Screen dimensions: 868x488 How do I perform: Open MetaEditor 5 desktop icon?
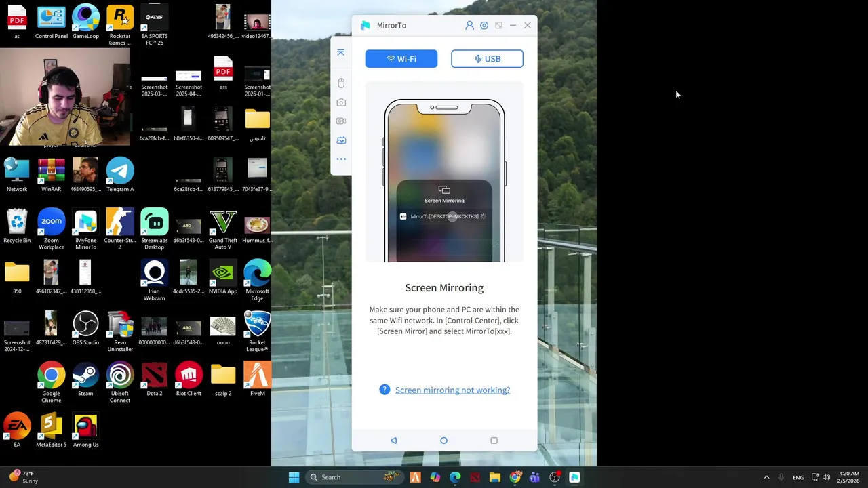52,430
